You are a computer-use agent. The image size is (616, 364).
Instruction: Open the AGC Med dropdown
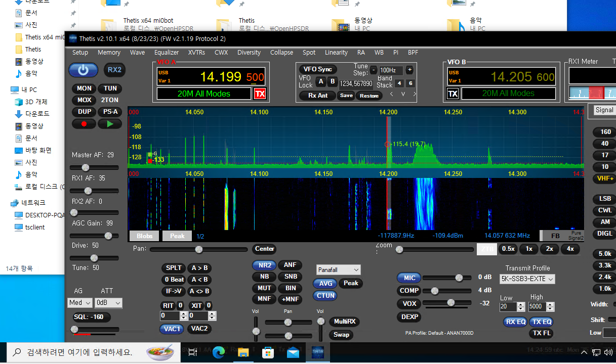[79, 302]
